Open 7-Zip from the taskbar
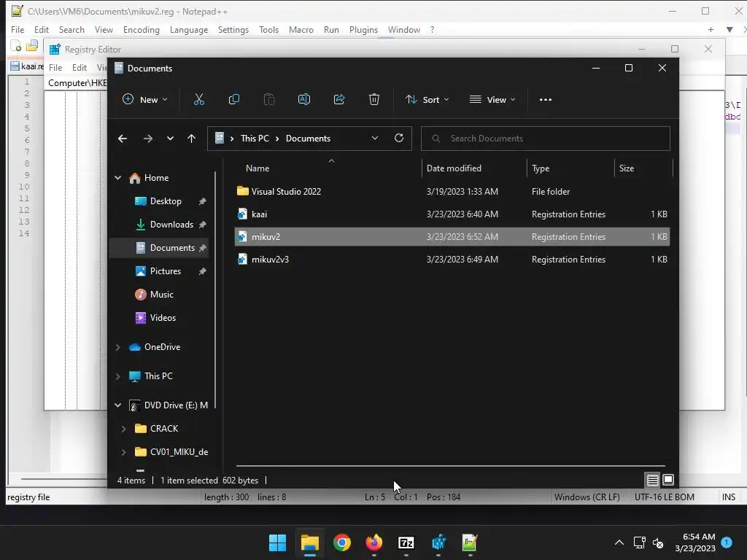The image size is (747, 560). coord(406,542)
